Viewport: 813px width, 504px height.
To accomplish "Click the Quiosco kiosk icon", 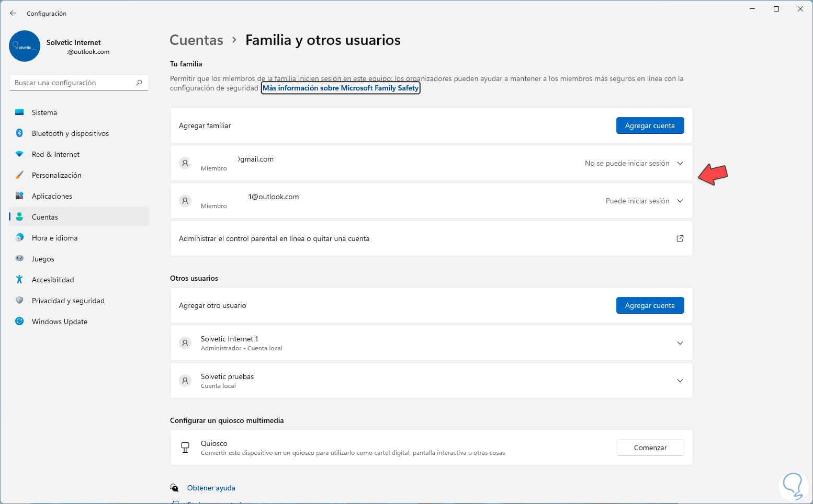I will pyautogui.click(x=185, y=448).
